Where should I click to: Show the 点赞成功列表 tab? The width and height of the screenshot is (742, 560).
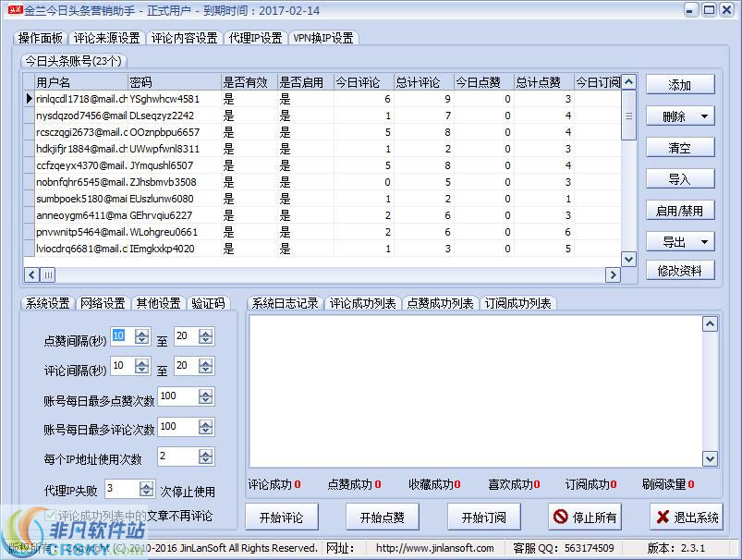point(440,303)
